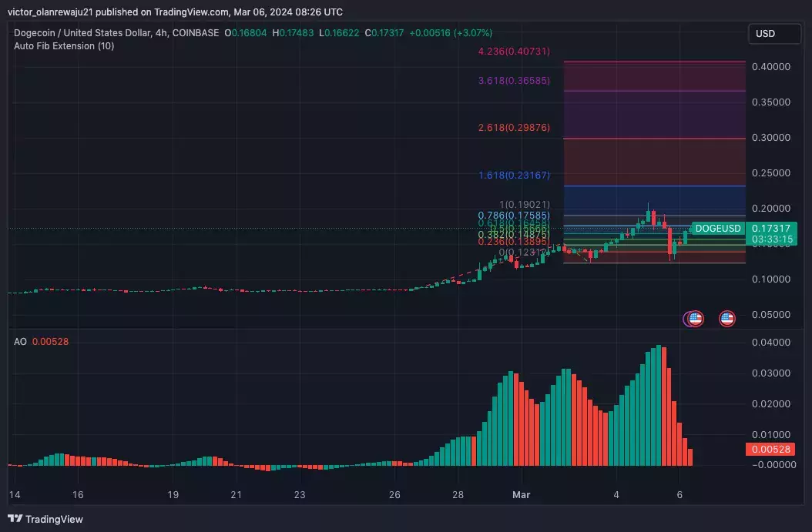Screen dimensions: 812x532
Task: Click the purple Fib extension zone
Action: [655, 115]
